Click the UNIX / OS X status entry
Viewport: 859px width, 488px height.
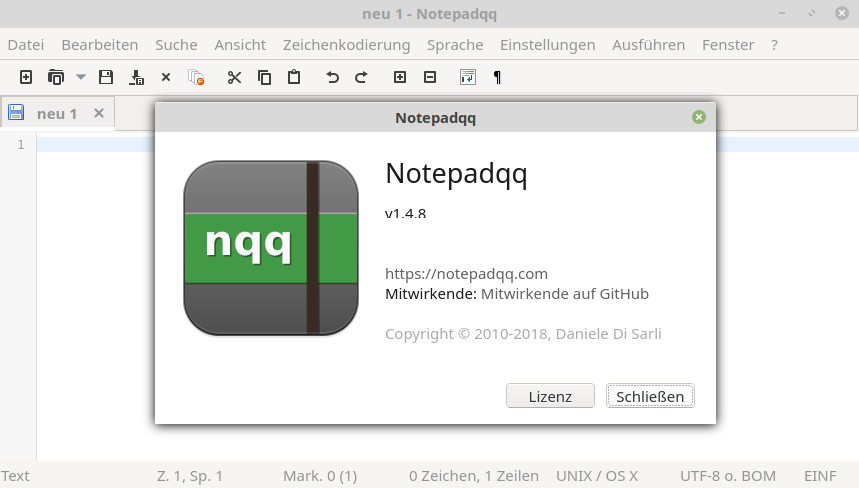[597, 476]
